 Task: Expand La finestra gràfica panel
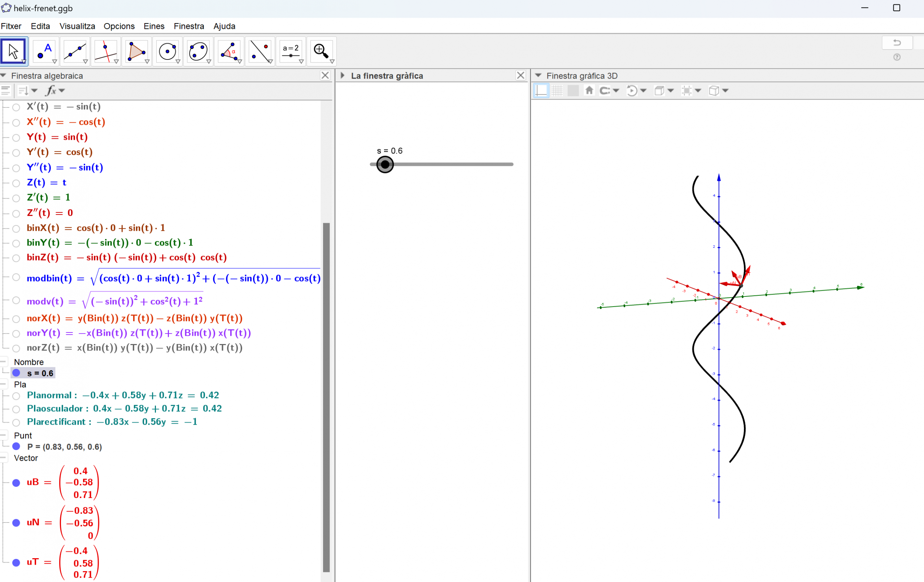point(342,75)
